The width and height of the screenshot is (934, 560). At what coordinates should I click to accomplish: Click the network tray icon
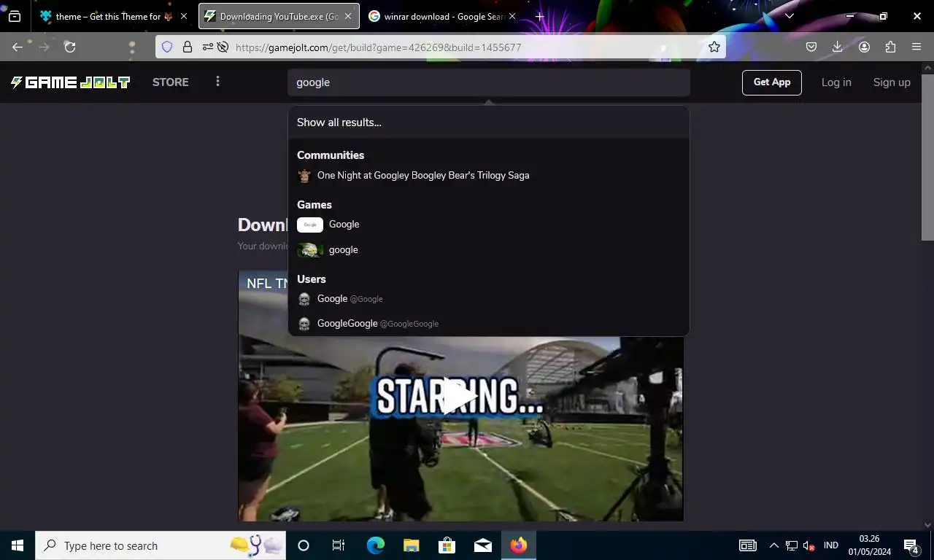point(791,545)
